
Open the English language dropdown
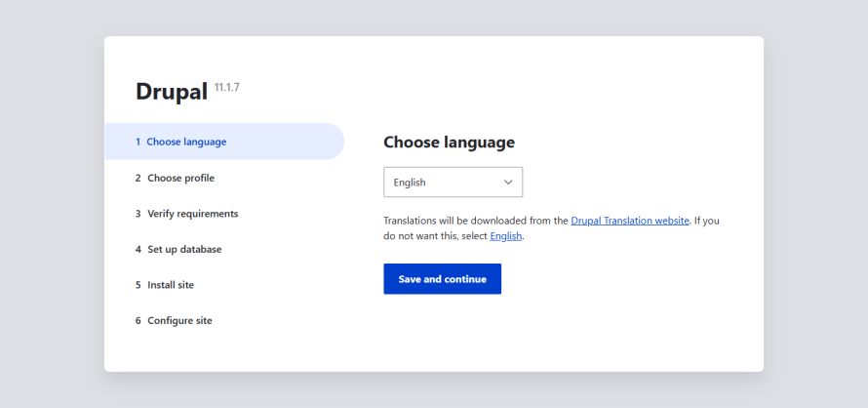point(453,182)
